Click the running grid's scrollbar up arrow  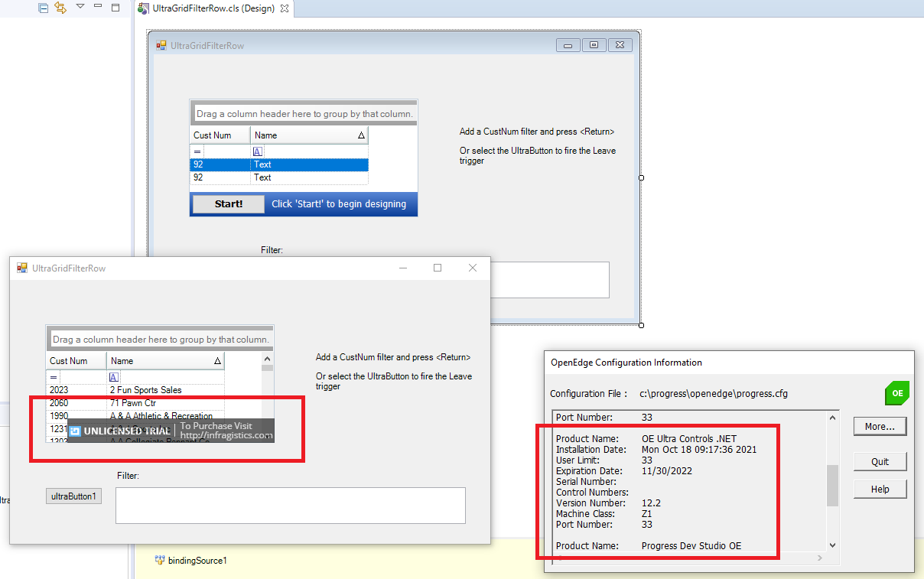268,358
